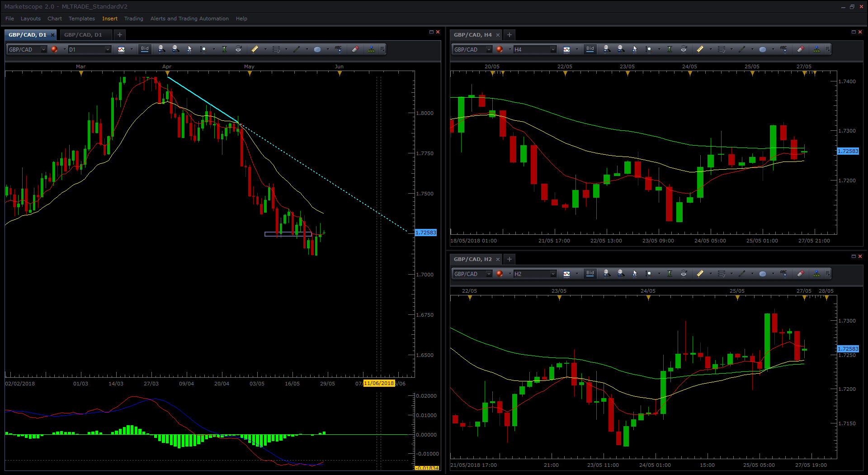Select the zoom magnifier tool in D1 toolbar
This screenshot has width=868, height=475.
click(x=203, y=49)
